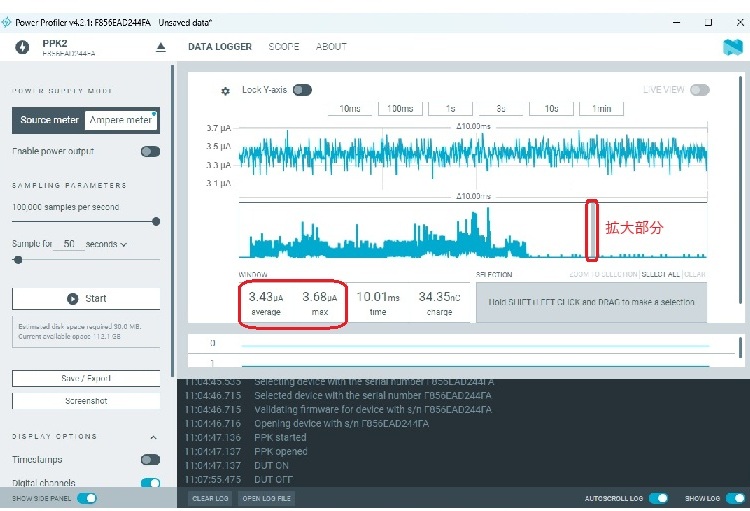Open the About tab

coord(331,47)
